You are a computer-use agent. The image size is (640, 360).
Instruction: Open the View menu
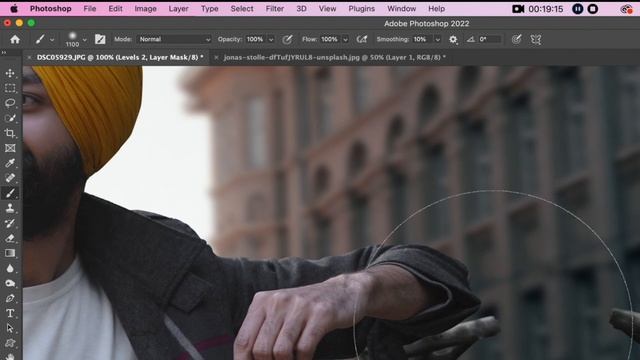pyautogui.click(x=327, y=9)
